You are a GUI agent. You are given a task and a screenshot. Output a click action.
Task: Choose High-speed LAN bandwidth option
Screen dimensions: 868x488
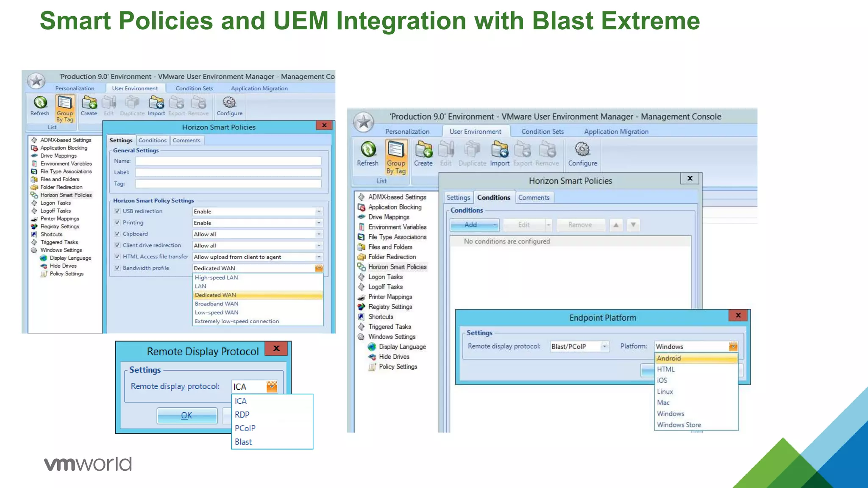click(258, 277)
